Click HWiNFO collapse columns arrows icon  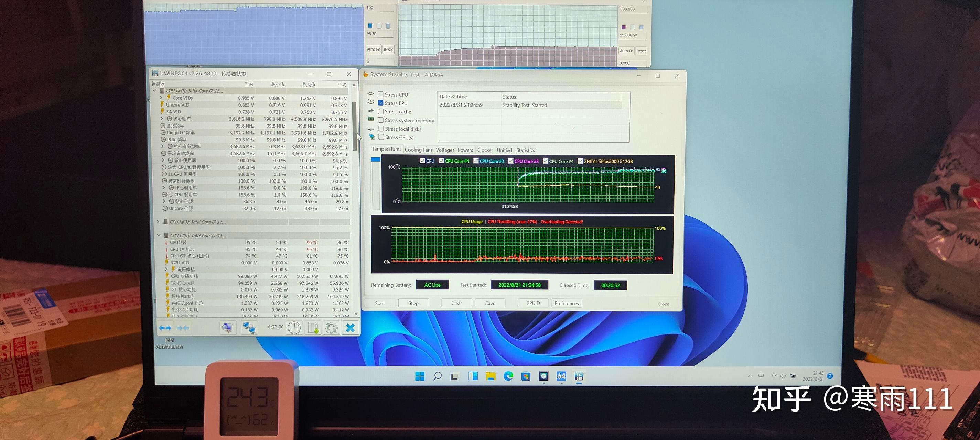pos(183,328)
